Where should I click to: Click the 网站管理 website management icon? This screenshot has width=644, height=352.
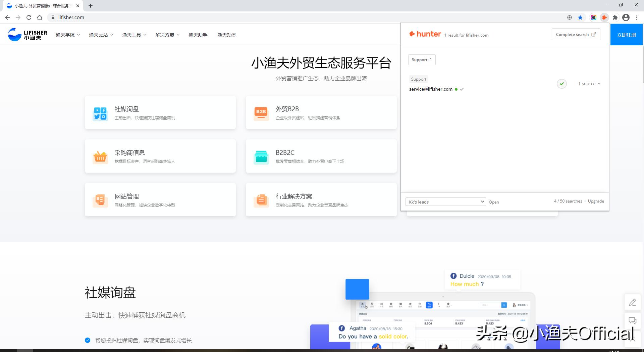pyautogui.click(x=100, y=201)
